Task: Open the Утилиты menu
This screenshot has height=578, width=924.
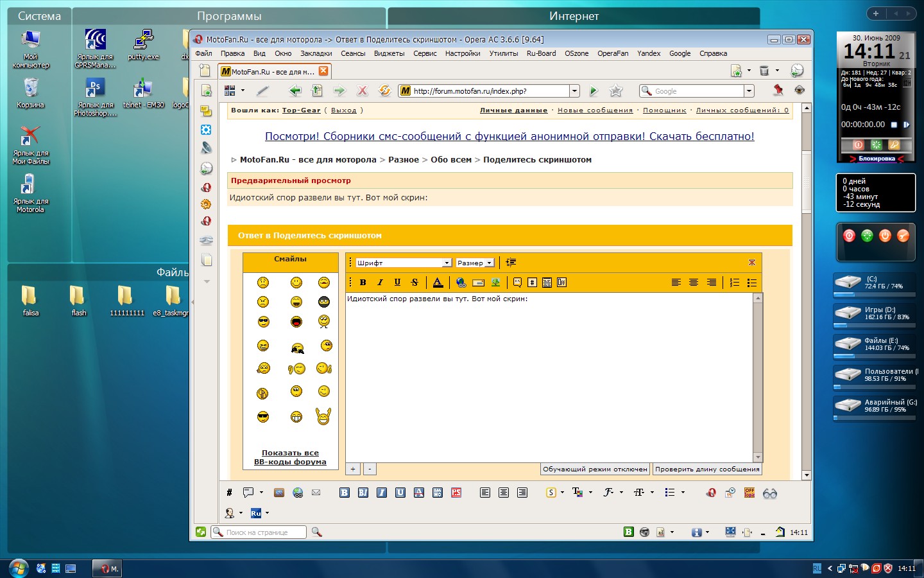Action: click(x=504, y=53)
